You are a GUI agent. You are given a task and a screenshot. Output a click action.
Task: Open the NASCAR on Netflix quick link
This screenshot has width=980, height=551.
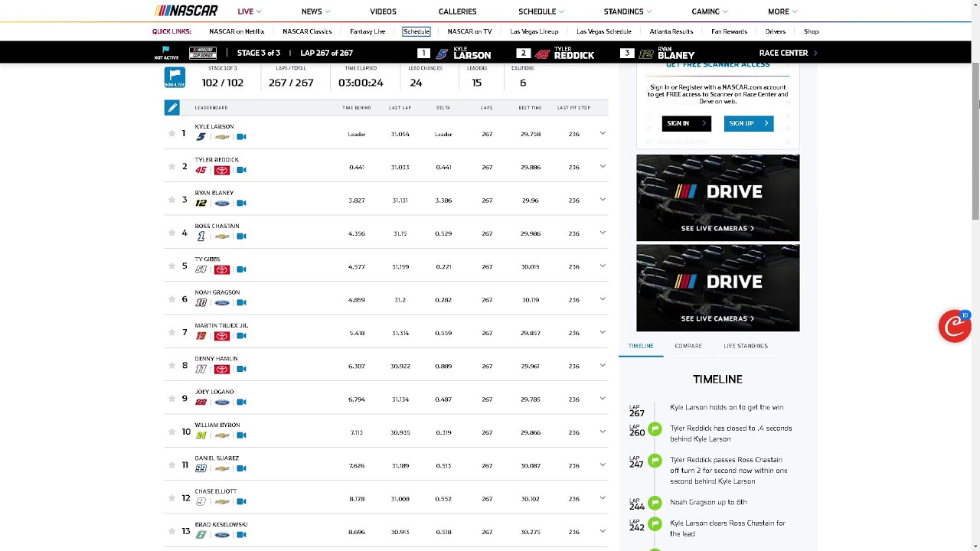[237, 31]
